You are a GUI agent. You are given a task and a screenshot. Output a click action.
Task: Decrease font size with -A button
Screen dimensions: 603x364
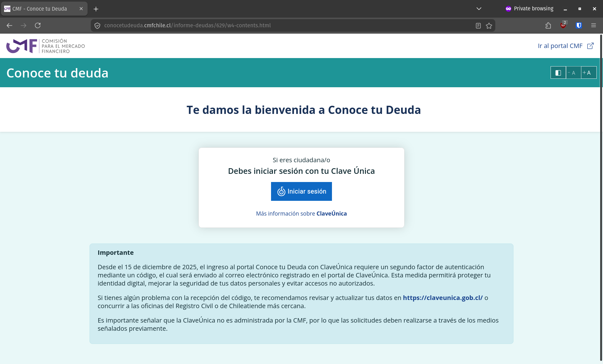point(573,73)
